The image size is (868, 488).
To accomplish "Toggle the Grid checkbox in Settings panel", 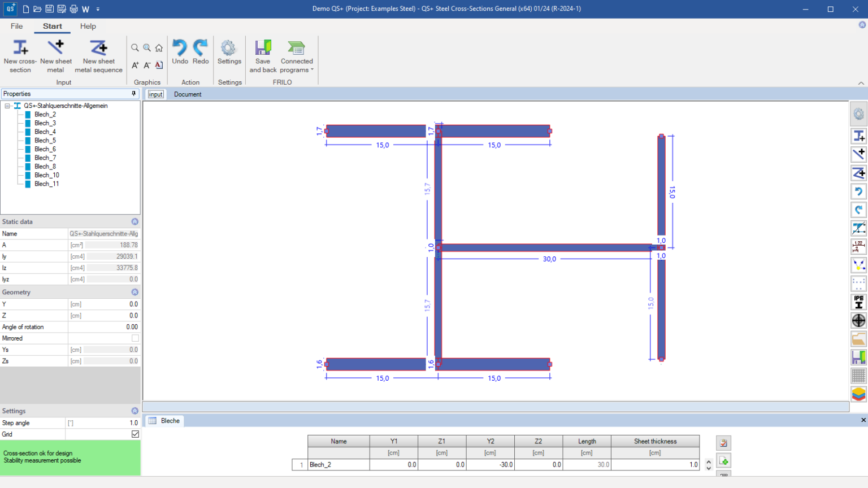I will [134, 434].
